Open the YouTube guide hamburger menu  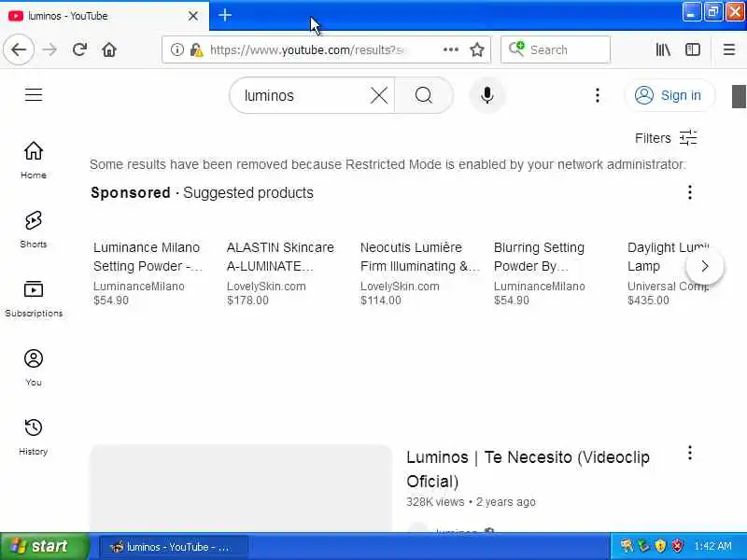[x=34, y=95]
